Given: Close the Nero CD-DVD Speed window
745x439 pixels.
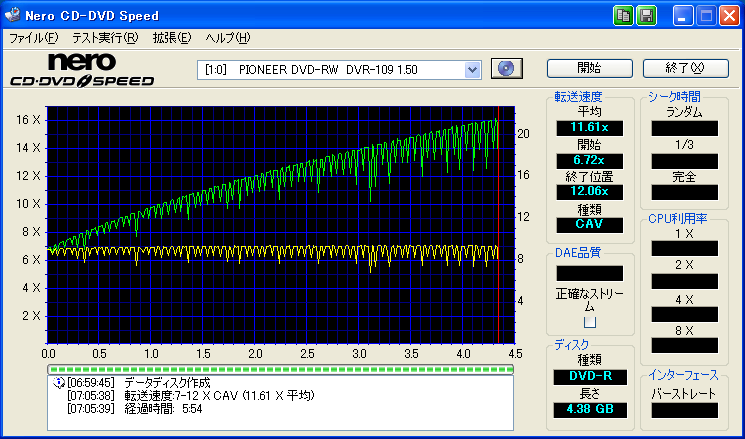Looking at the screenshot, I should click(x=729, y=16).
